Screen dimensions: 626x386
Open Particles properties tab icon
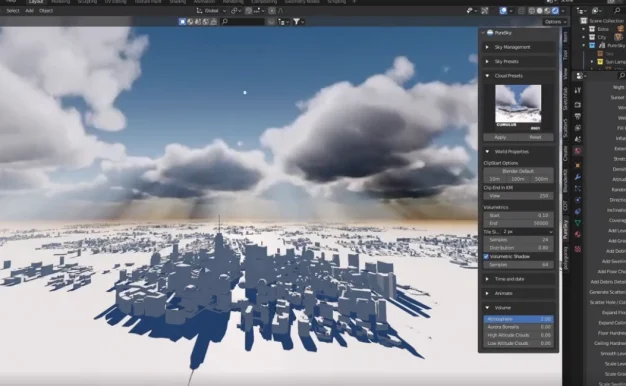tap(578, 188)
